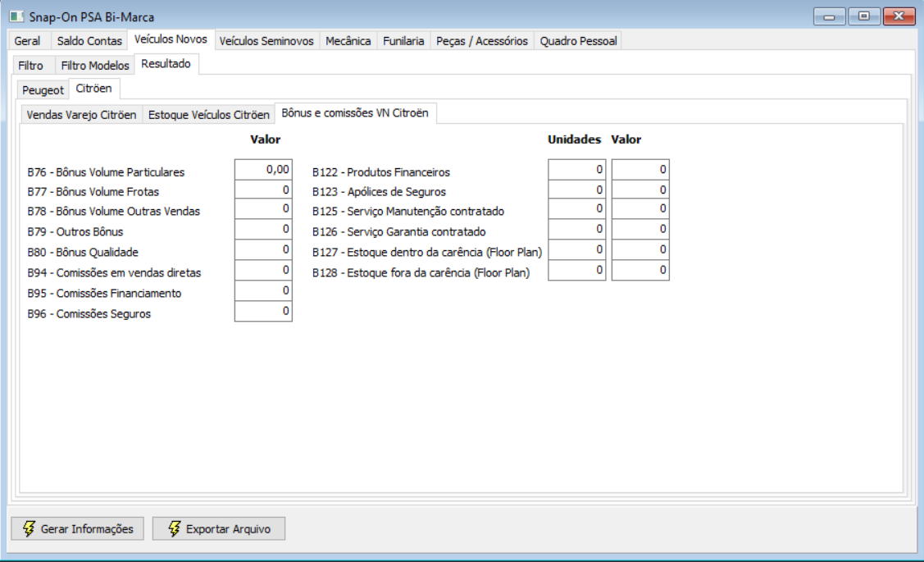Click B128 Estoque fora da carência Unidades field
This screenshot has height=562, width=924.
(577, 270)
